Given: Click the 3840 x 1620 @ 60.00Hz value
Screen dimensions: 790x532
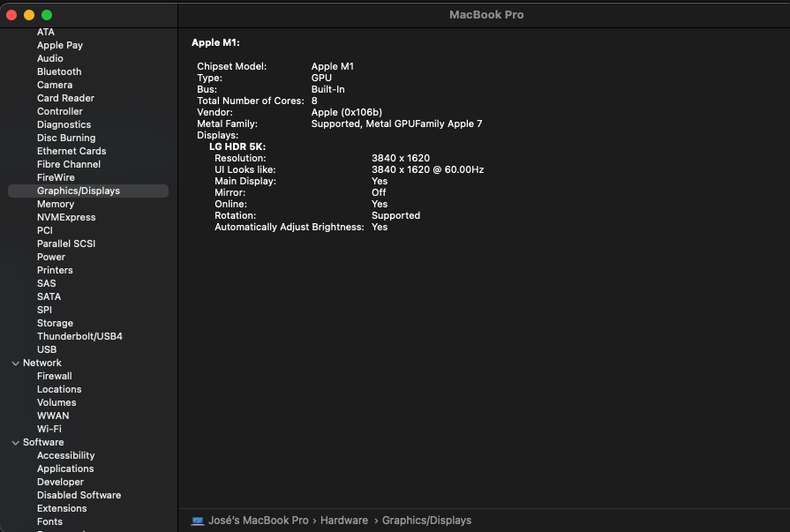Looking at the screenshot, I should 428,169.
